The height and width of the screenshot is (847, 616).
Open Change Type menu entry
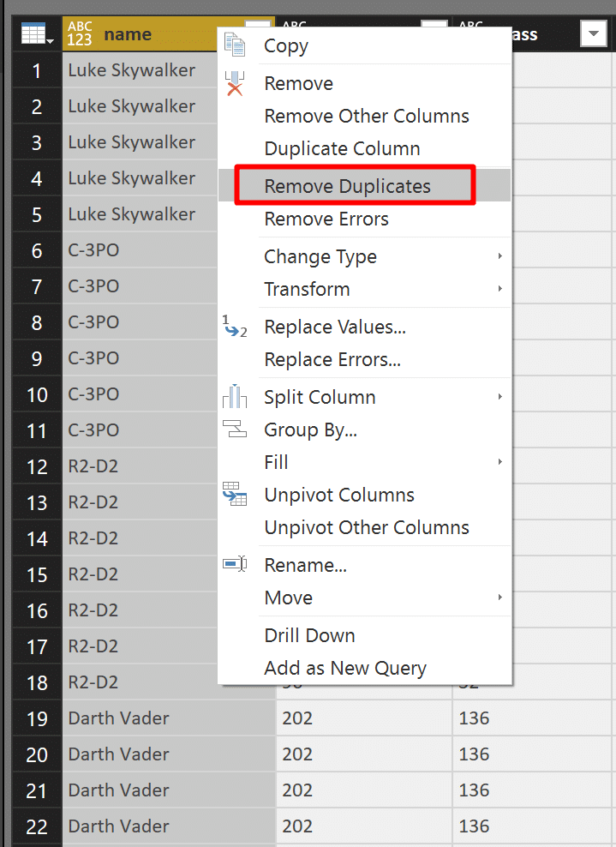pyautogui.click(x=364, y=256)
